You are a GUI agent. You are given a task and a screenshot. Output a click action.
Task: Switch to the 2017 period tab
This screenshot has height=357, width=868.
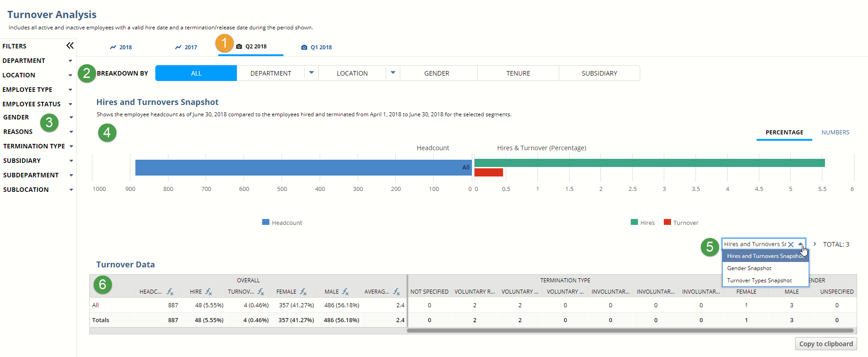(186, 48)
